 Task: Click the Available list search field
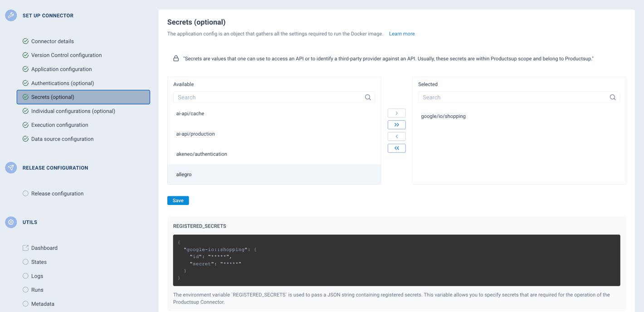click(x=268, y=97)
